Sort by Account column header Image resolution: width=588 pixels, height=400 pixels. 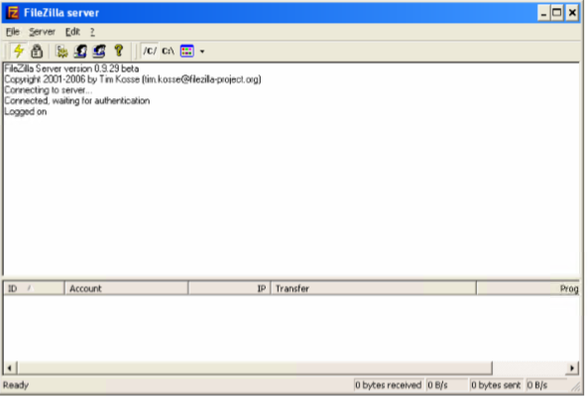click(126, 288)
